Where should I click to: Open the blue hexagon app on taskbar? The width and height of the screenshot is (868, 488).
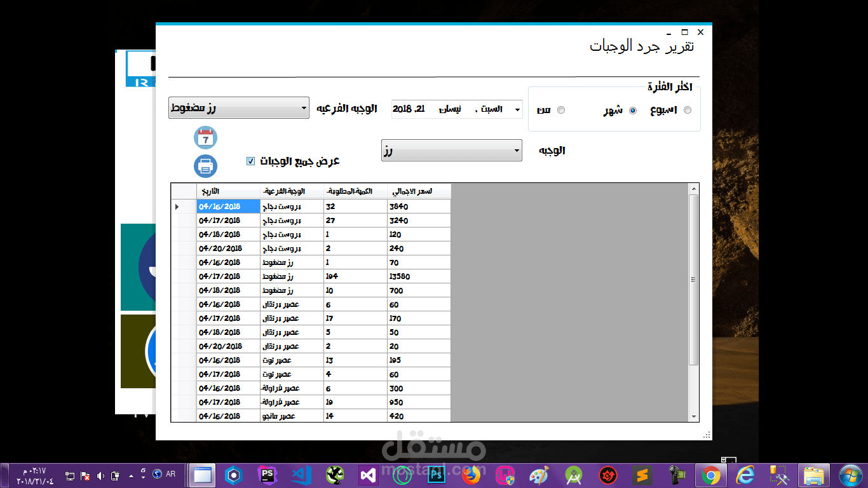[x=234, y=475]
